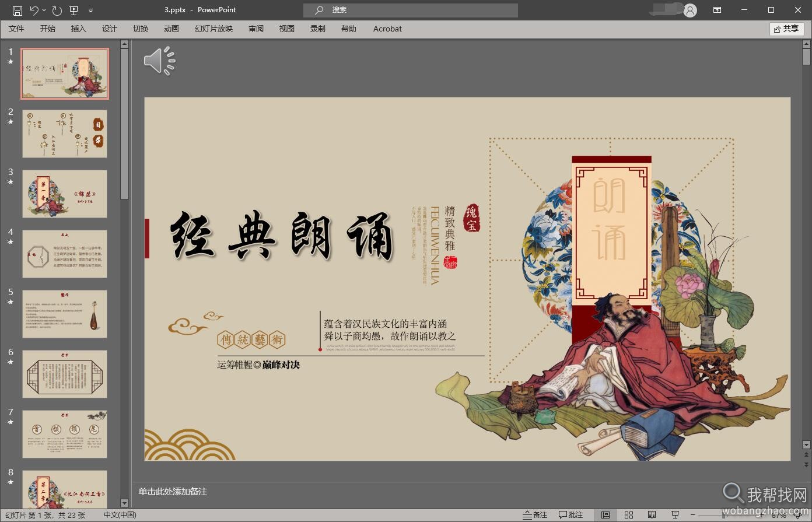Click the Undo arrow icon
Image resolution: width=812 pixels, height=522 pixels.
tap(34, 10)
